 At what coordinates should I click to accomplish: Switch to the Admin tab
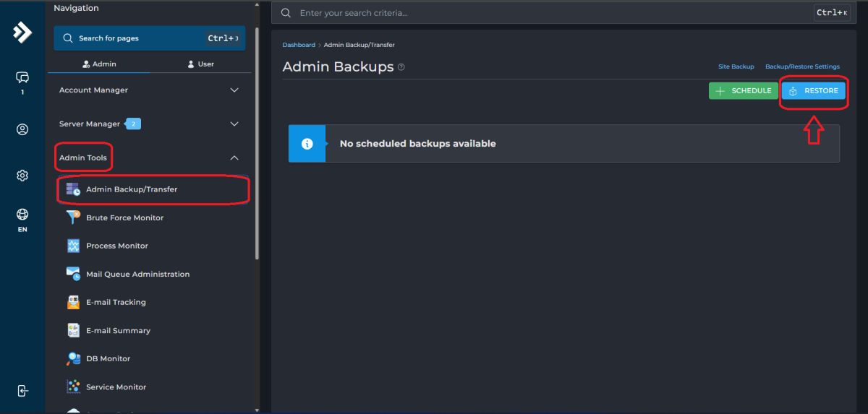coord(99,64)
